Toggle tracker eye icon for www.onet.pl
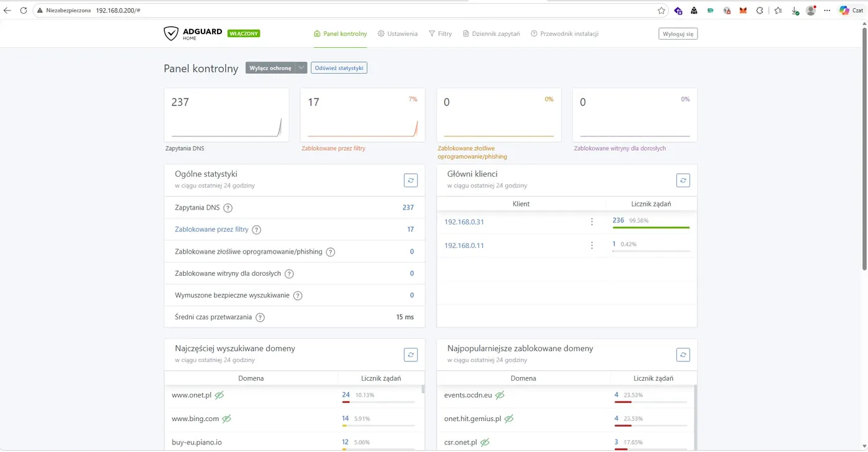Screen dimensions: 868x452 click(219, 395)
